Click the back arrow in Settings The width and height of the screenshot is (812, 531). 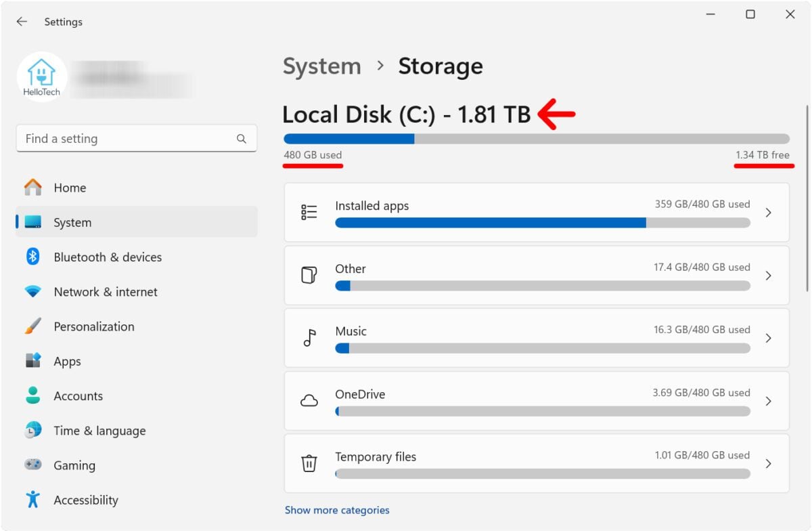tap(21, 21)
